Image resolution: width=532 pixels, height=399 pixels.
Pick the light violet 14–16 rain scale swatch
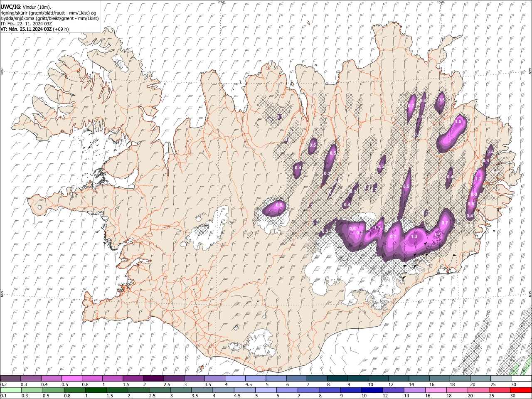coord(414,390)
